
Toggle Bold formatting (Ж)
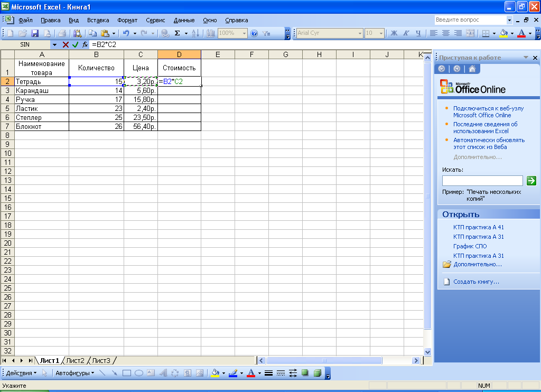(394, 33)
